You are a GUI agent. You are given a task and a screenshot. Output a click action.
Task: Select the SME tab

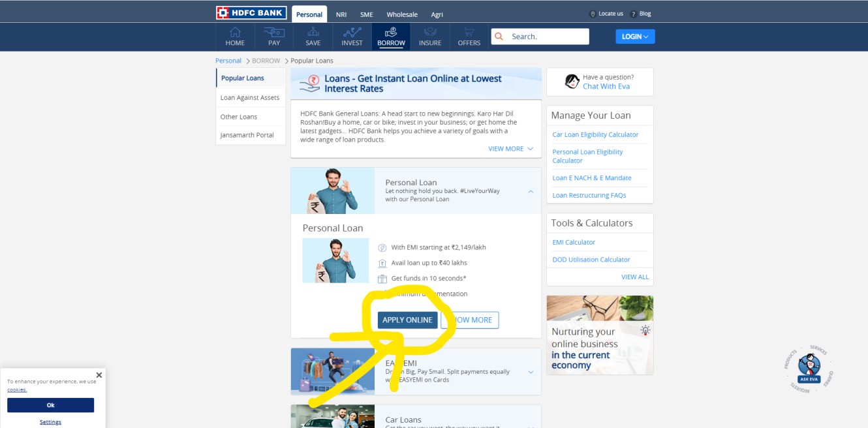(x=367, y=14)
